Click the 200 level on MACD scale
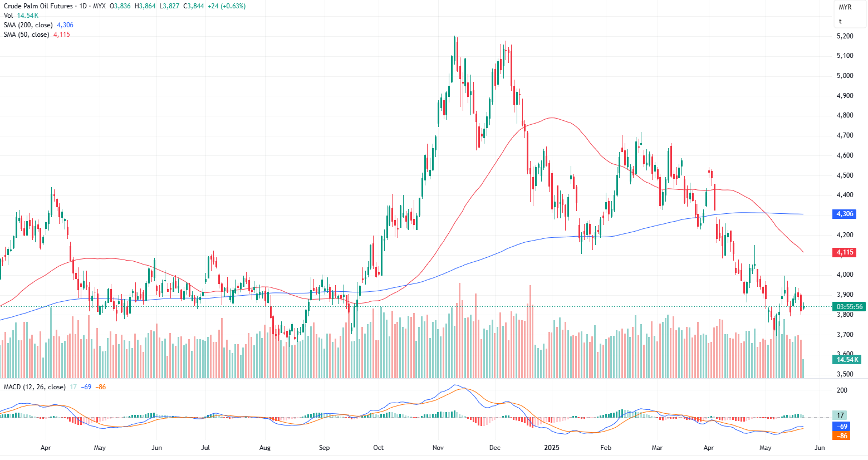The height and width of the screenshot is (460, 868). [842, 390]
